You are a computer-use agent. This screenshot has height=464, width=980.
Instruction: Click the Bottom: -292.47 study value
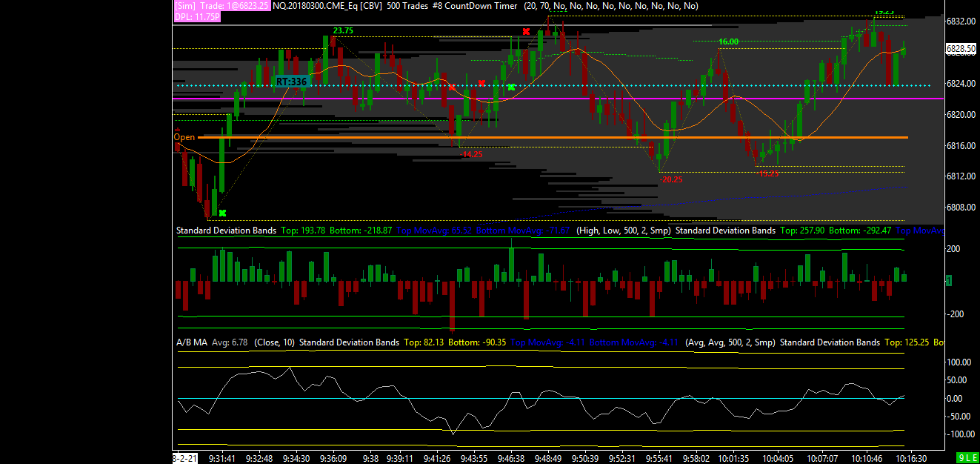point(861,231)
